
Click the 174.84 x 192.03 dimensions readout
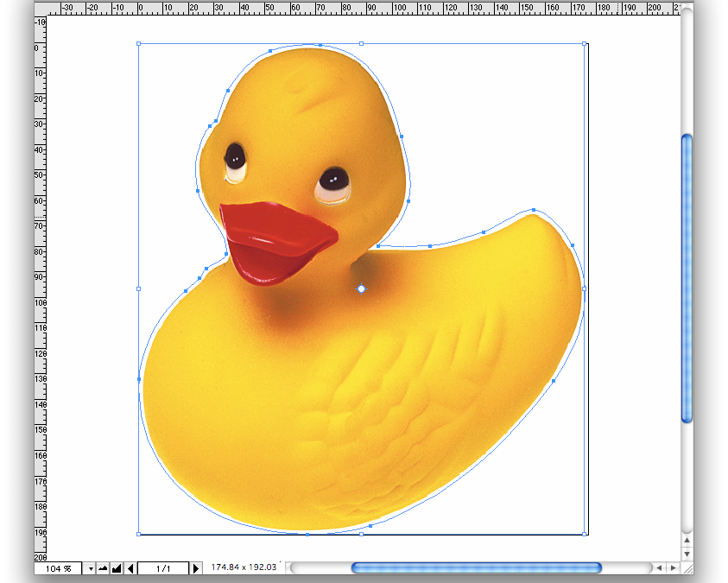click(244, 567)
